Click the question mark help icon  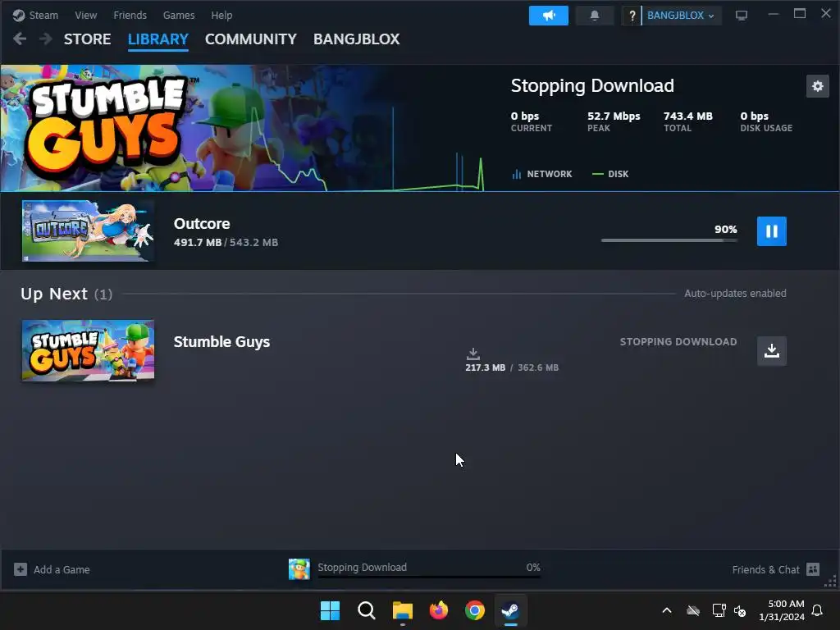[632, 15]
